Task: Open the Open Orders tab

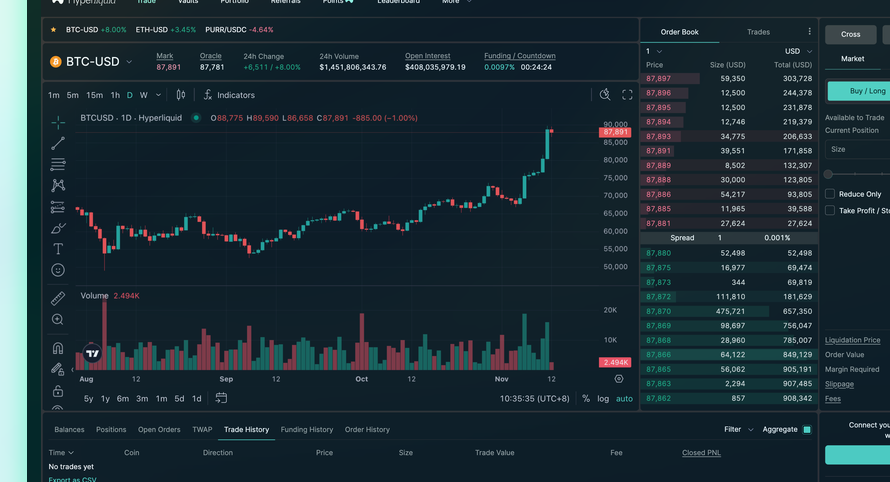Action: click(x=159, y=429)
